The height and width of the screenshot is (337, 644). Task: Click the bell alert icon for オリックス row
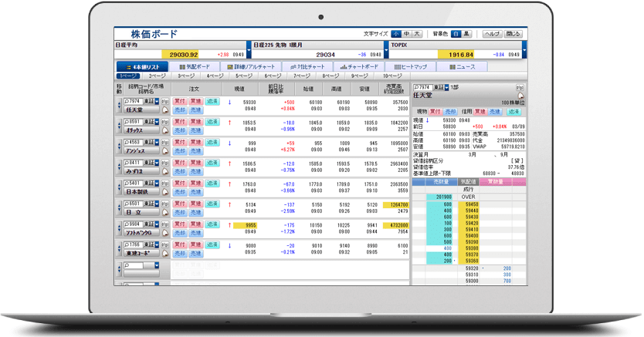(x=165, y=130)
